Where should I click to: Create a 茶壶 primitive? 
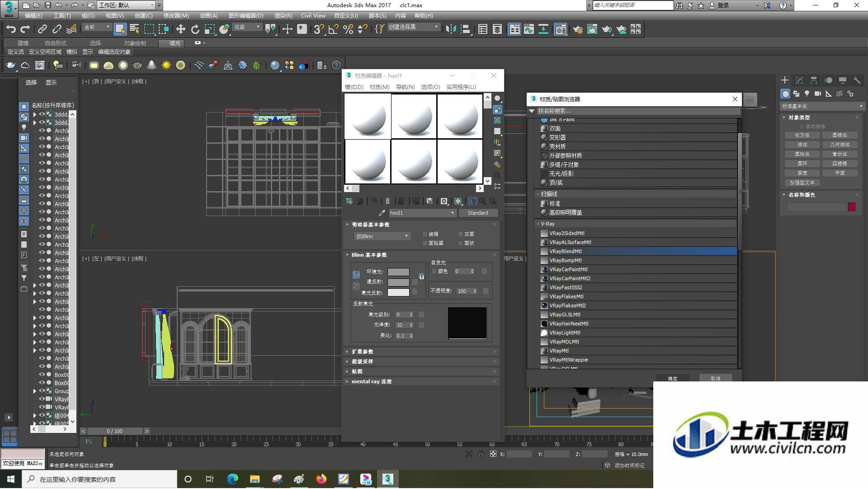(x=802, y=174)
